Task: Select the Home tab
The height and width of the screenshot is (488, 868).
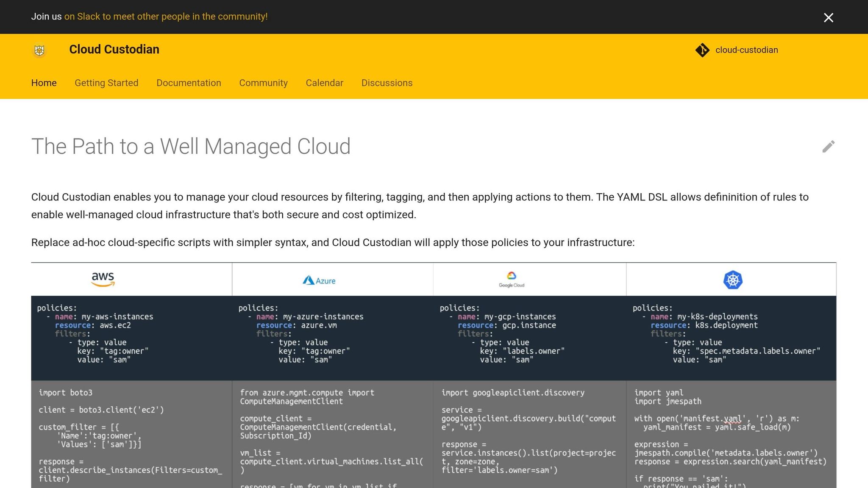Action: pyautogui.click(x=44, y=83)
